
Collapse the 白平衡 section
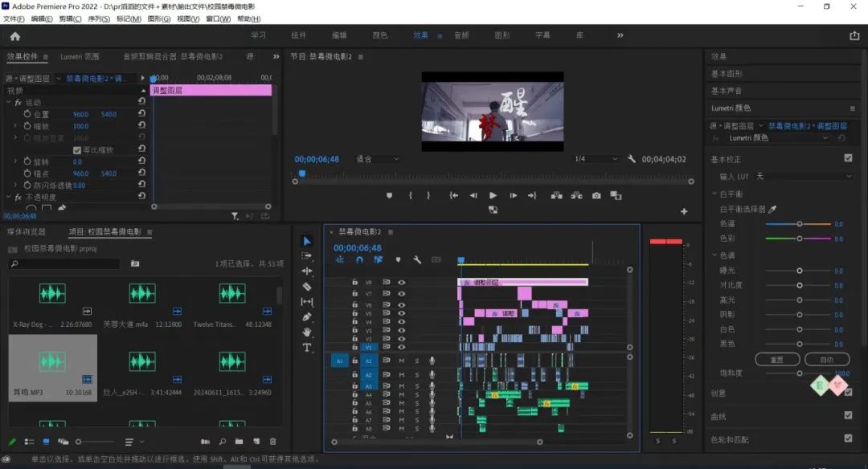click(714, 194)
